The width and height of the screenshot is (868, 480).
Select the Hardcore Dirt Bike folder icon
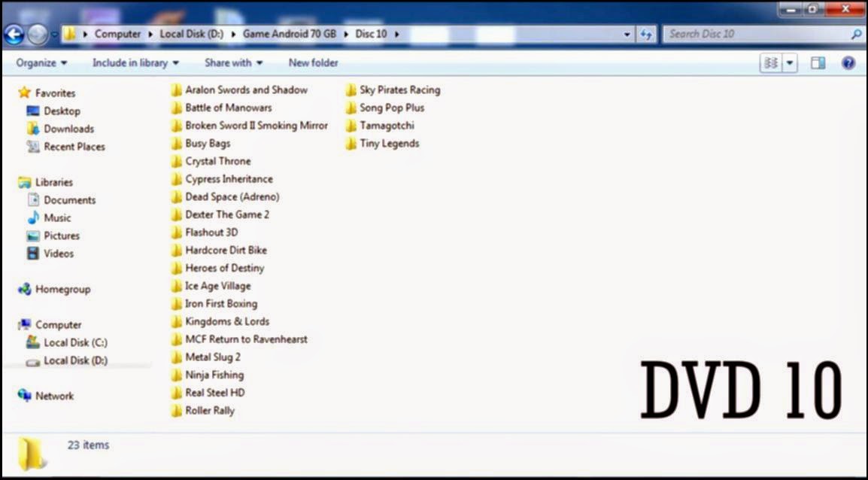point(177,251)
